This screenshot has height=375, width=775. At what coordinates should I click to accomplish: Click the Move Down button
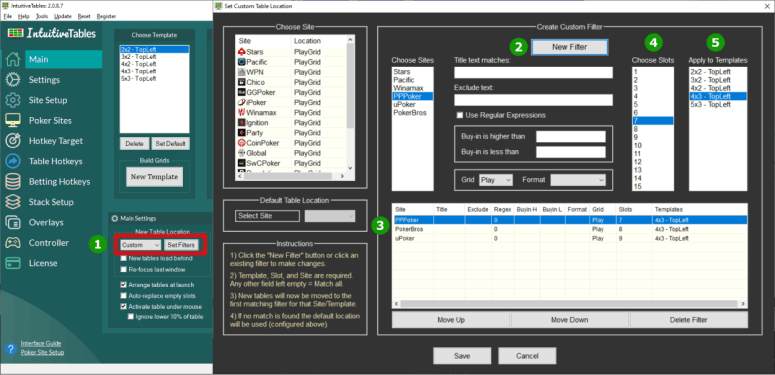(x=569, y=320)
